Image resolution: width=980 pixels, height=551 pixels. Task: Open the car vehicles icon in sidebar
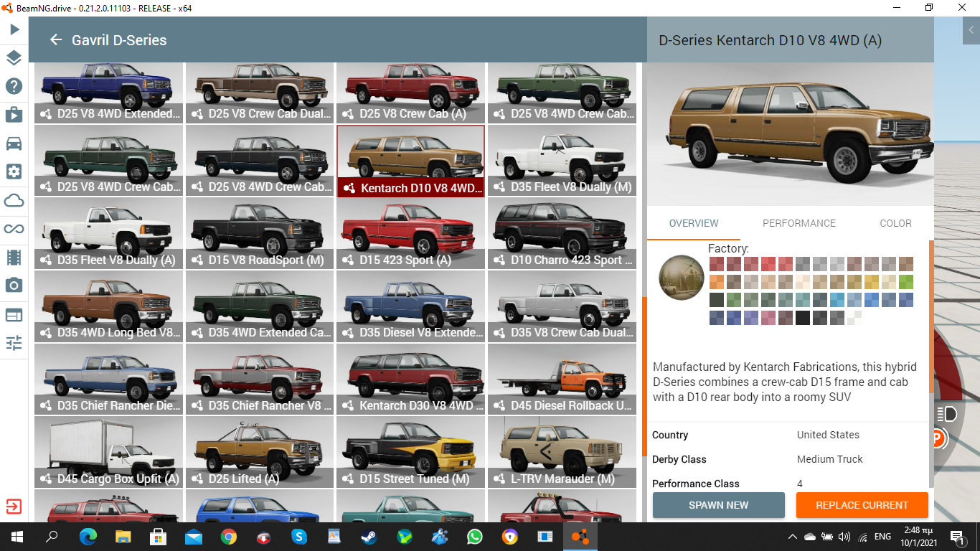14,143
